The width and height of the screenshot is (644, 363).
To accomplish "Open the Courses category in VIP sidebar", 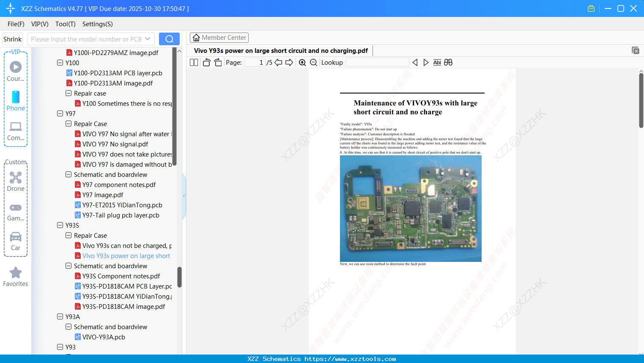I will [x=16, y=71].
